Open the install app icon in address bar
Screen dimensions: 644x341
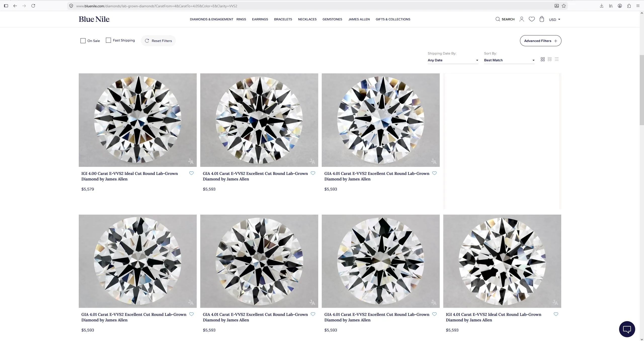[x=557, y=6]
